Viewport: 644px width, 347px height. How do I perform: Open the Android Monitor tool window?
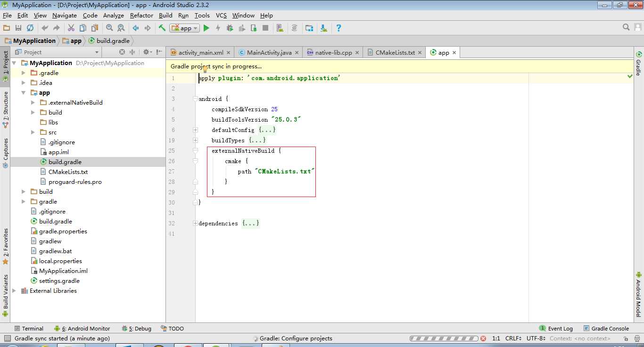point(82,329)
